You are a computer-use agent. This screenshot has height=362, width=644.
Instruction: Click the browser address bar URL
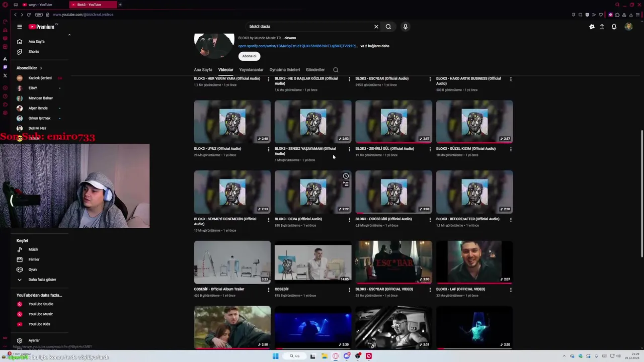(83, 15)
